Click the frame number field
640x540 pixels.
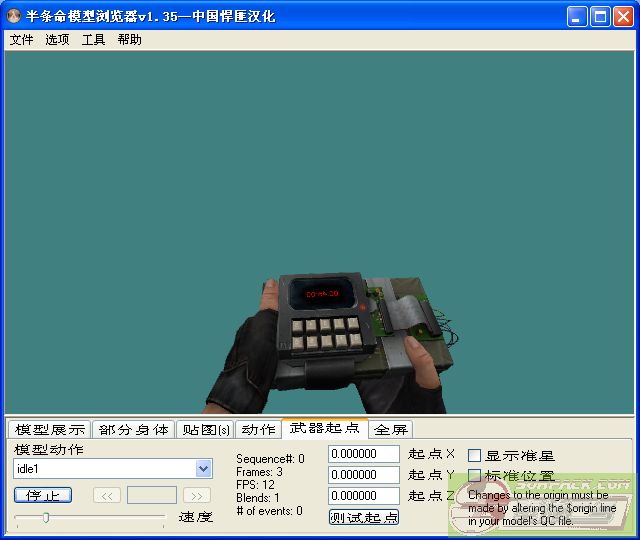pos(152,496)
